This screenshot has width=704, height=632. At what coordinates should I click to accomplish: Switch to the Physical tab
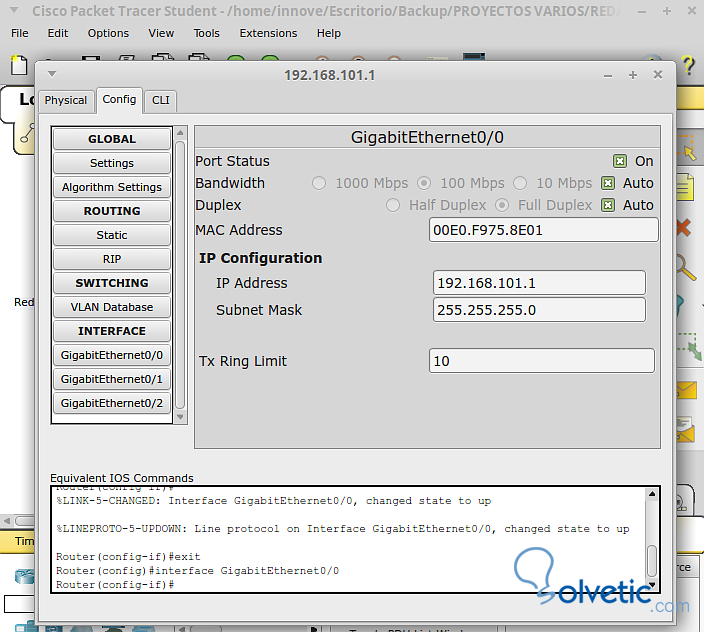(x=66, y=101)
